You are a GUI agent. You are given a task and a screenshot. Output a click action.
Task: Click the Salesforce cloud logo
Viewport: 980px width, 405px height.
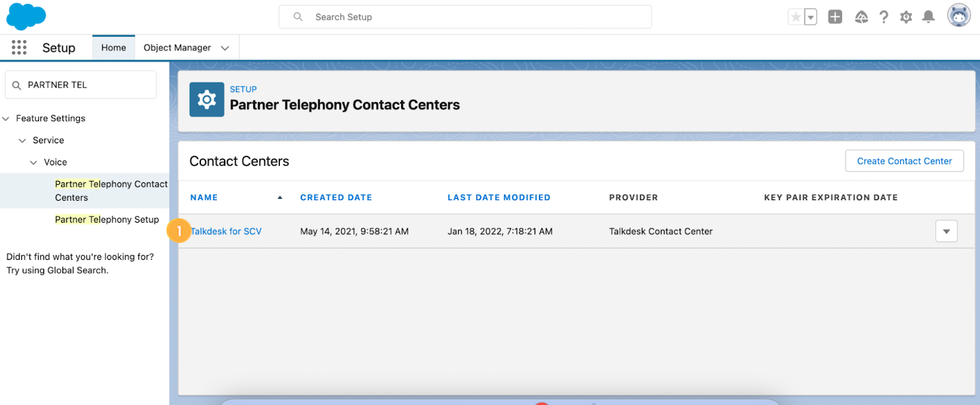click(x=26, y=16)
